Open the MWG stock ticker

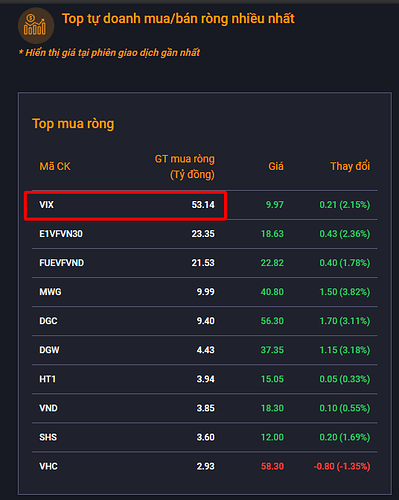pyautogui.click(x=50, y=292)
